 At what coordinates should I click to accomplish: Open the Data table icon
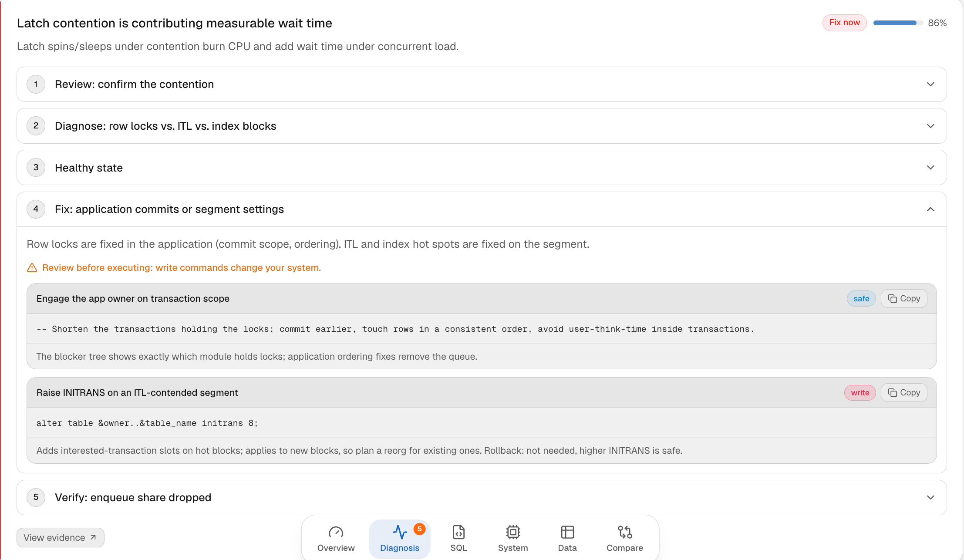(x=567, y=532)
